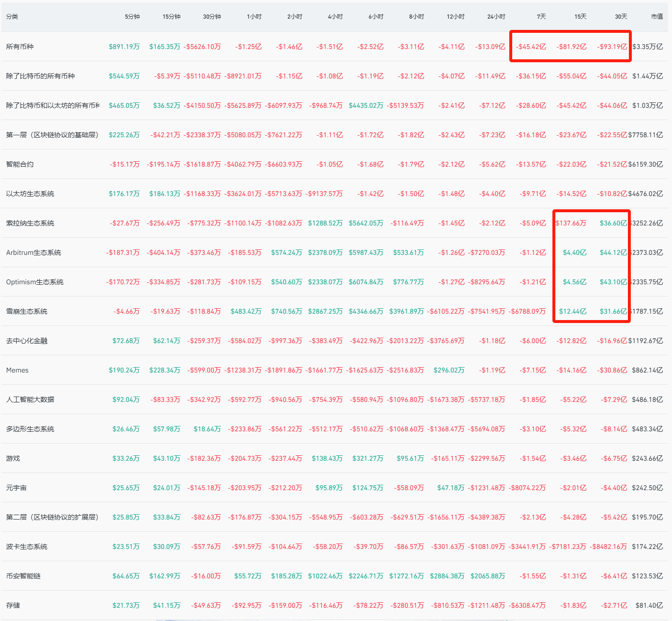672x621 pixels.
Task: Select the 多边形生态系统 row label
Action: point(30,429)
